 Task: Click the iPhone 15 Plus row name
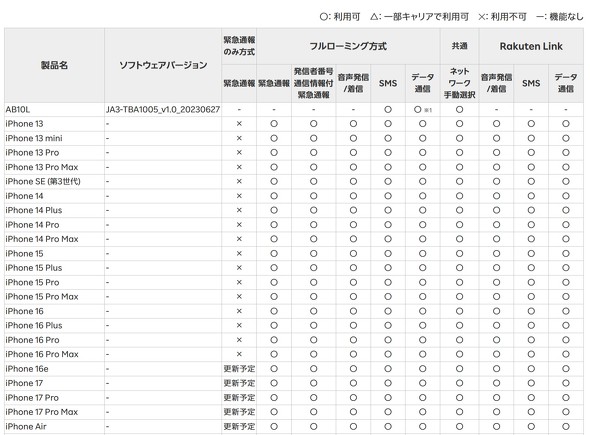click(x=34, y=268)
